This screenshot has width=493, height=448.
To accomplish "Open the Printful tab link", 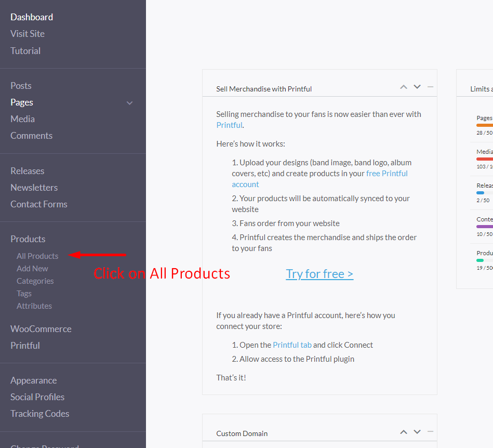I will (292, 345).
